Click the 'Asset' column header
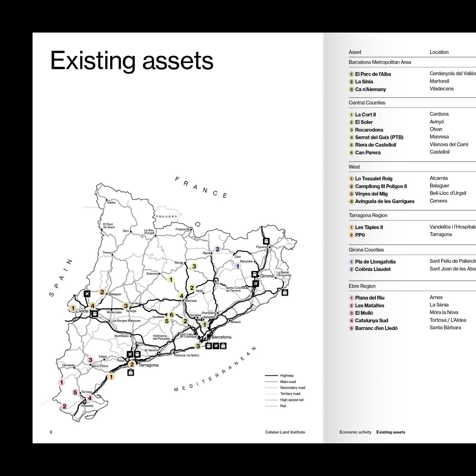Image resolution: width=476 pixels, height=476 pixels. [355, 52]
